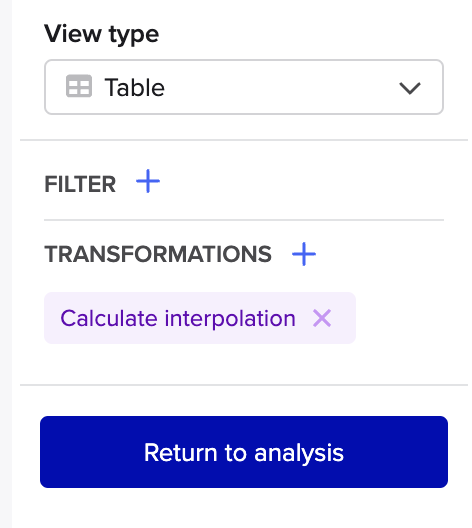Add a transformation using the plus icon
Viewport: 472px width, 528px height.
click(304, 254)
